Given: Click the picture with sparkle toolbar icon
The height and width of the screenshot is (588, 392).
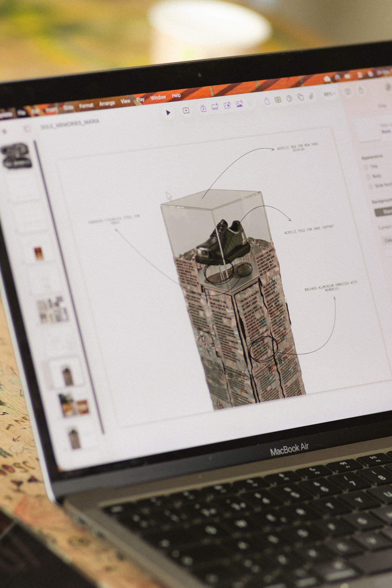Looking at the screenshot, I should pos(239,104).
